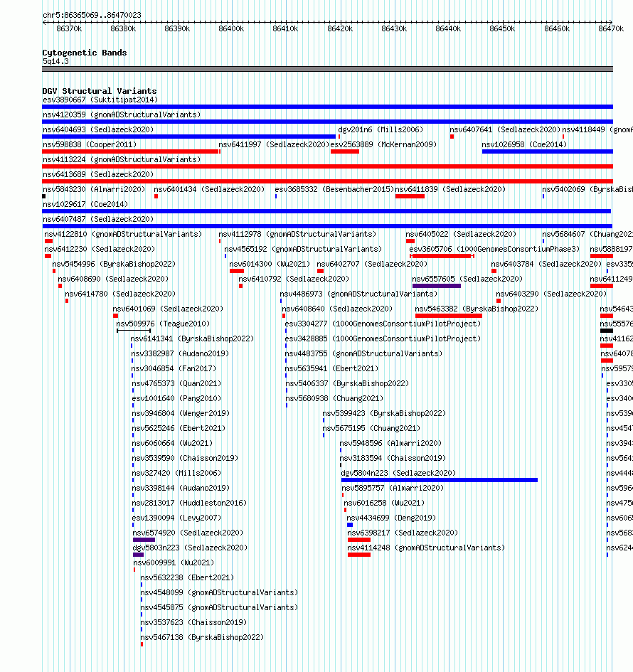
Task: Click nsv6398217 (Sedlazeck2020) label
Action: [x=403, y=533]
